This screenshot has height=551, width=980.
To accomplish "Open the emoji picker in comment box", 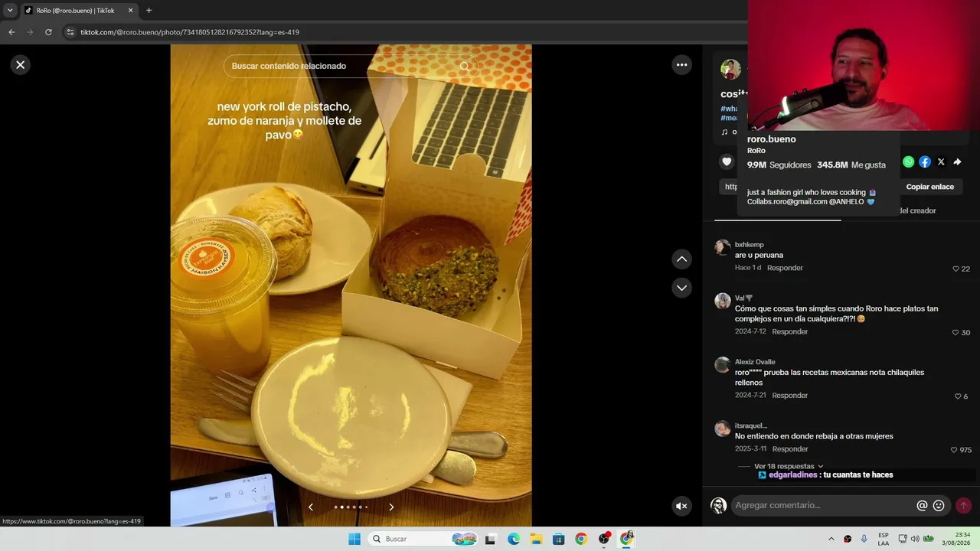I will (x=939, y=505).
